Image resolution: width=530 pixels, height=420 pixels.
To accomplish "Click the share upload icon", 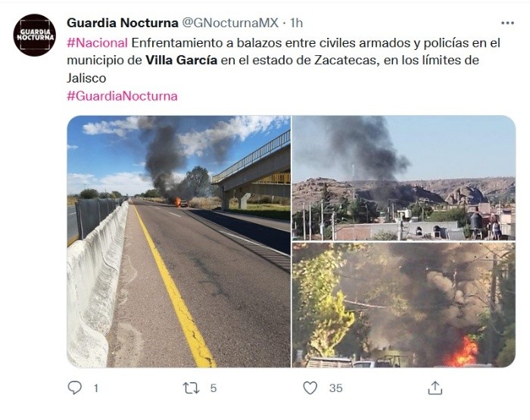I will pos(435,388).
